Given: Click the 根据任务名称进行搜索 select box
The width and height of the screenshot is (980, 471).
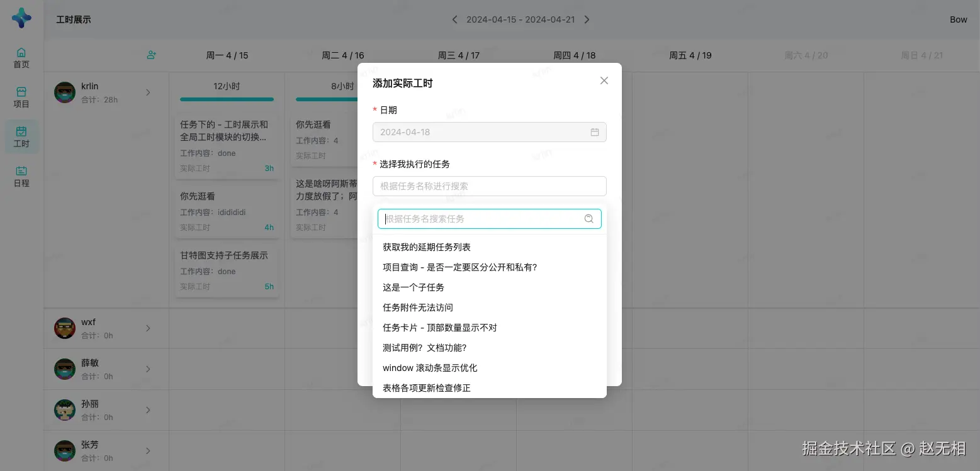Looking at the screenshot, I should pos(490,186).
